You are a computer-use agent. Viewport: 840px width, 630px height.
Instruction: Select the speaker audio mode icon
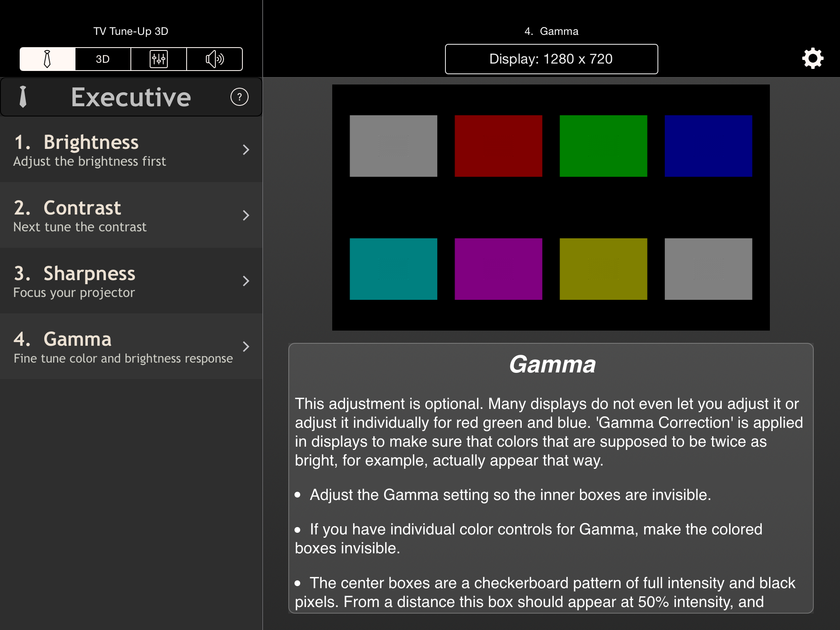tap(215, 59)
